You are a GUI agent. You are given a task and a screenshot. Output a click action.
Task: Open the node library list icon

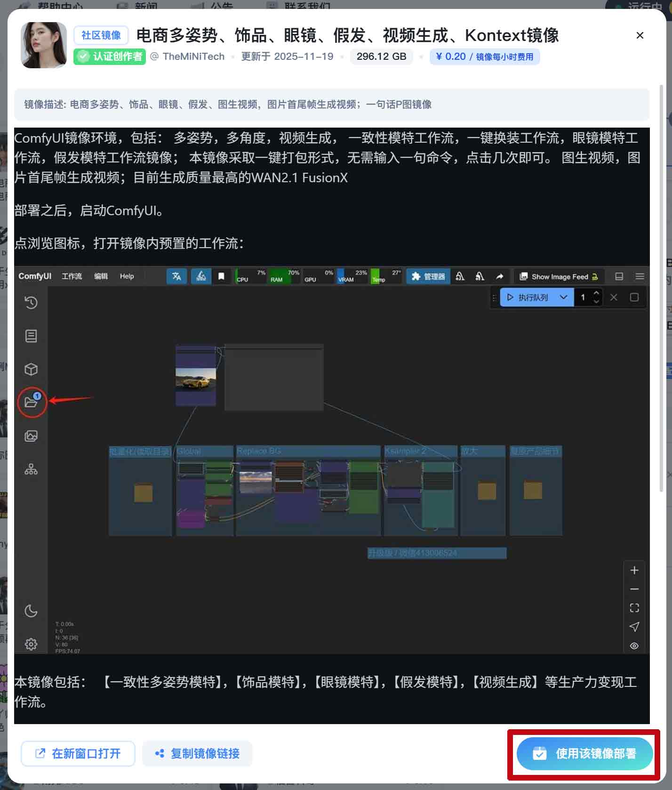coord(31,336)
